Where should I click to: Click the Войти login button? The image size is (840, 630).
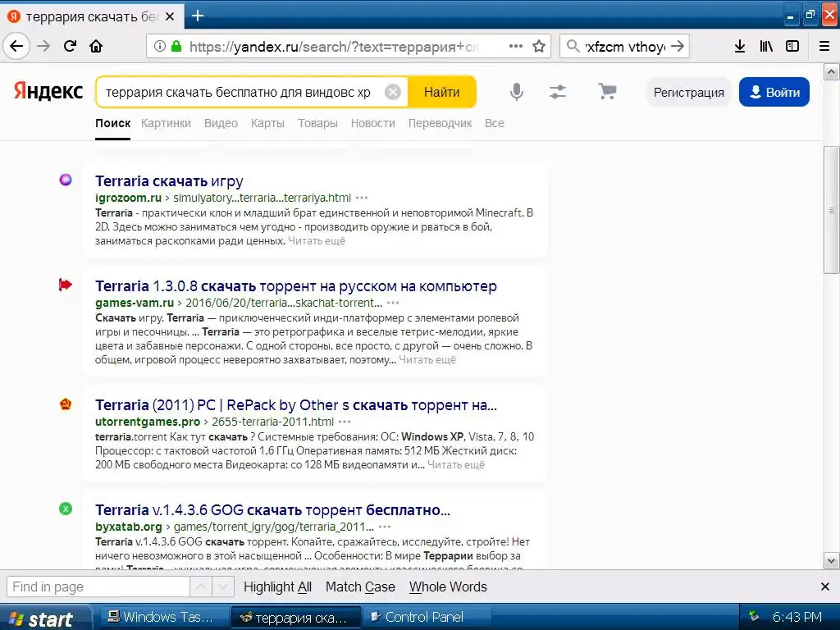point(774,92)
